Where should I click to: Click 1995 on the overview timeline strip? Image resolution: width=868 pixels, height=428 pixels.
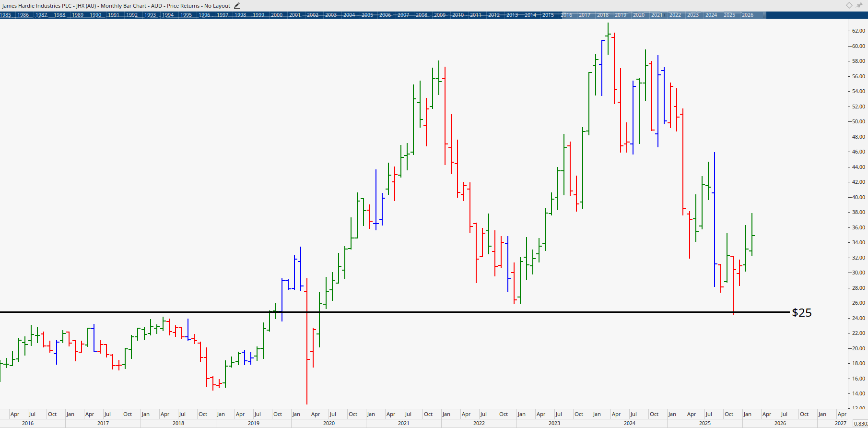186,15
